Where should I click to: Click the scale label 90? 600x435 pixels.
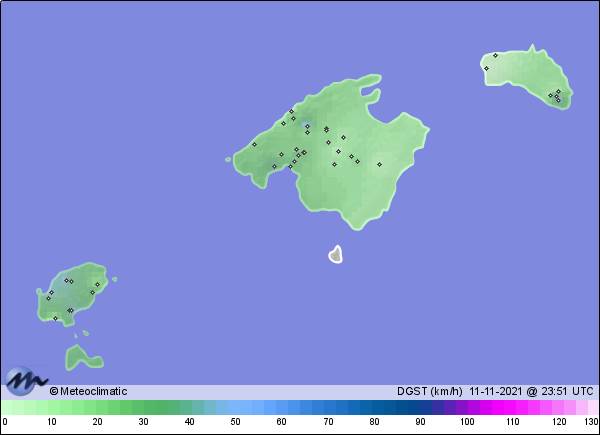click(x=420, y=422)
